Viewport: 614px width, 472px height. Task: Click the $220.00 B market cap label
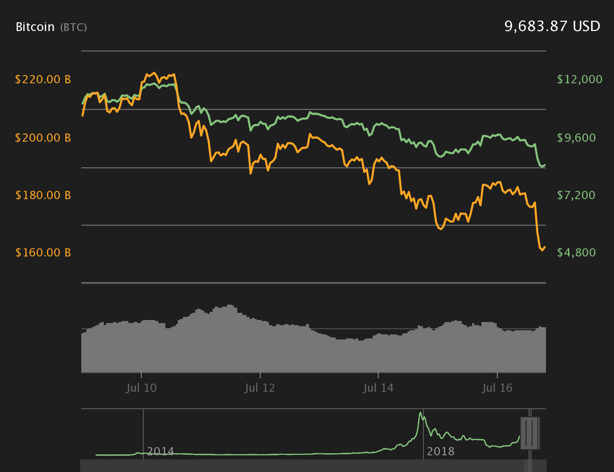(43, 80)
